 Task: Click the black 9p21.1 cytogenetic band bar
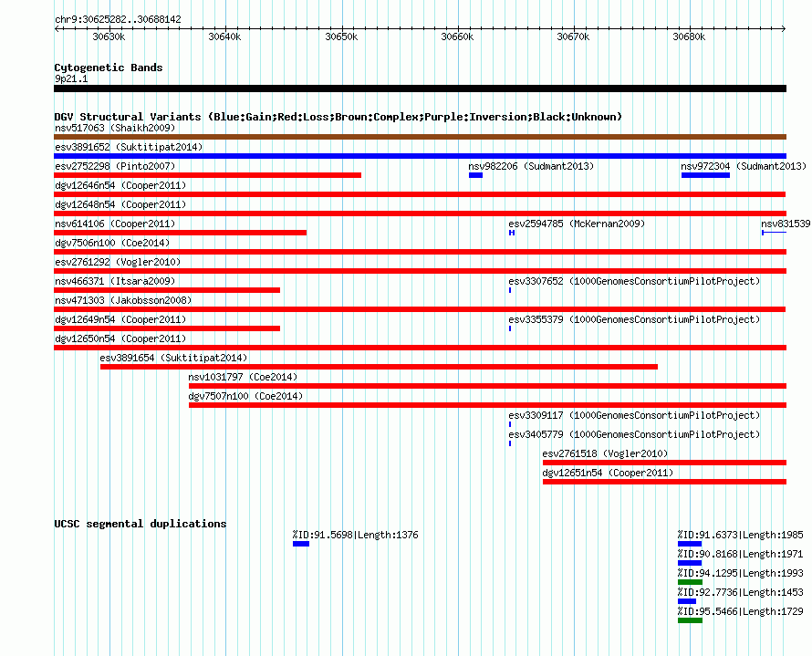click(420, 89)
